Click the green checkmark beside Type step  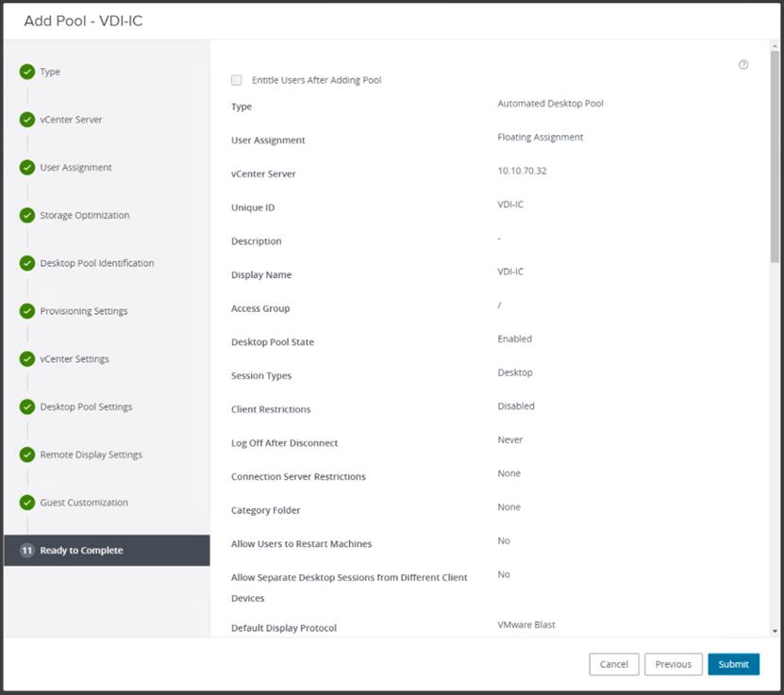point(27,72)
